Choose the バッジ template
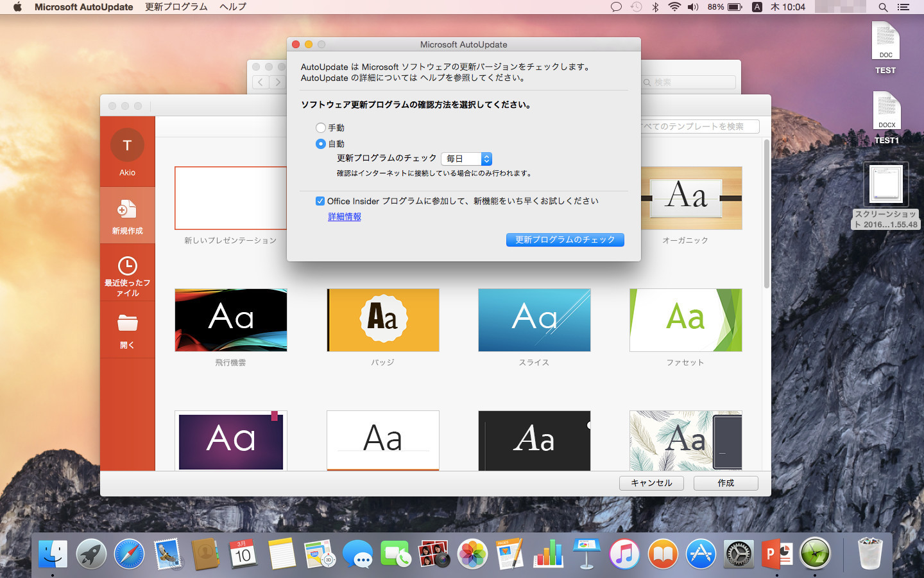 [382, 320]
